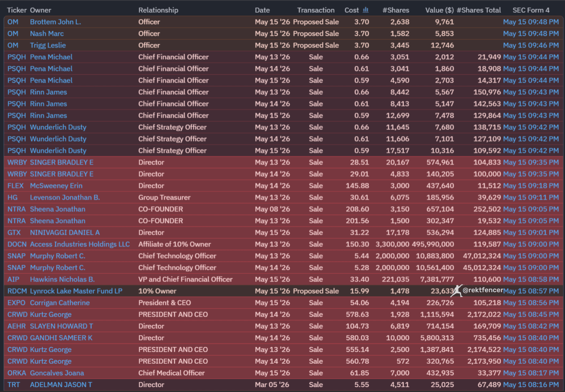Screen dimensions: 565x392
Task: Click the cost 145.88 cell
Action: [358, 185]
